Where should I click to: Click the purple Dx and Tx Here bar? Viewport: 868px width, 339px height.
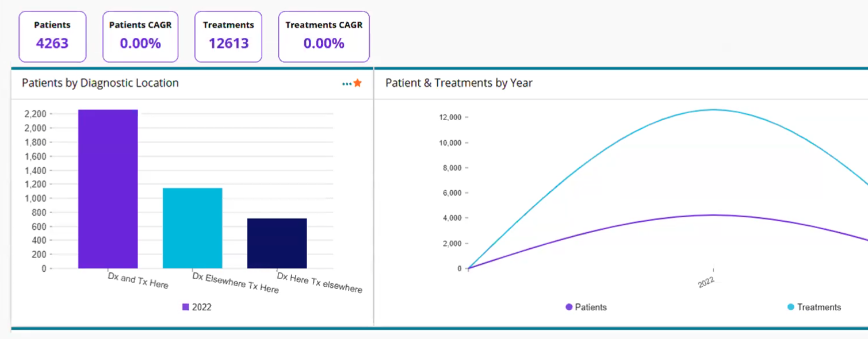click(x=108, y=190)
